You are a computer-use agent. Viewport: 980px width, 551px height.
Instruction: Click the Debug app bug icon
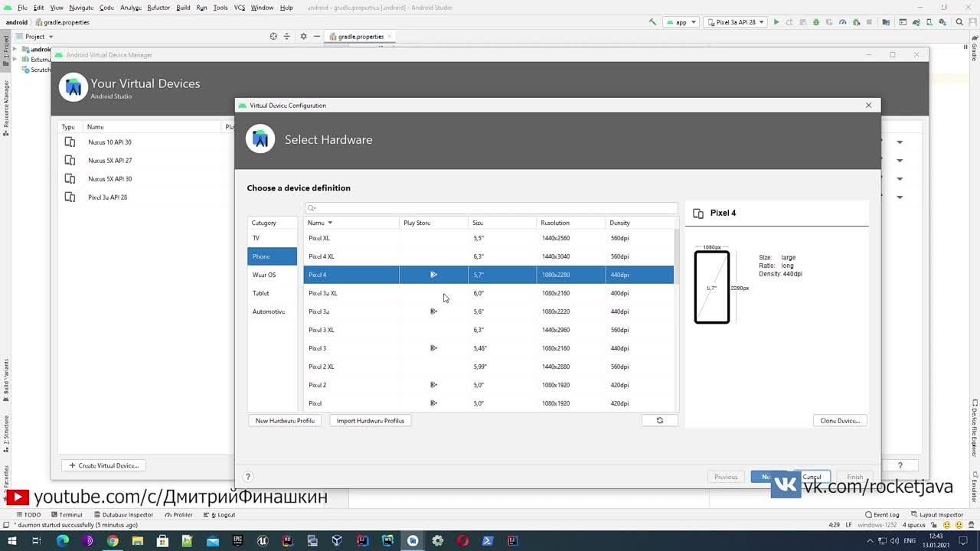coord(815,22)
